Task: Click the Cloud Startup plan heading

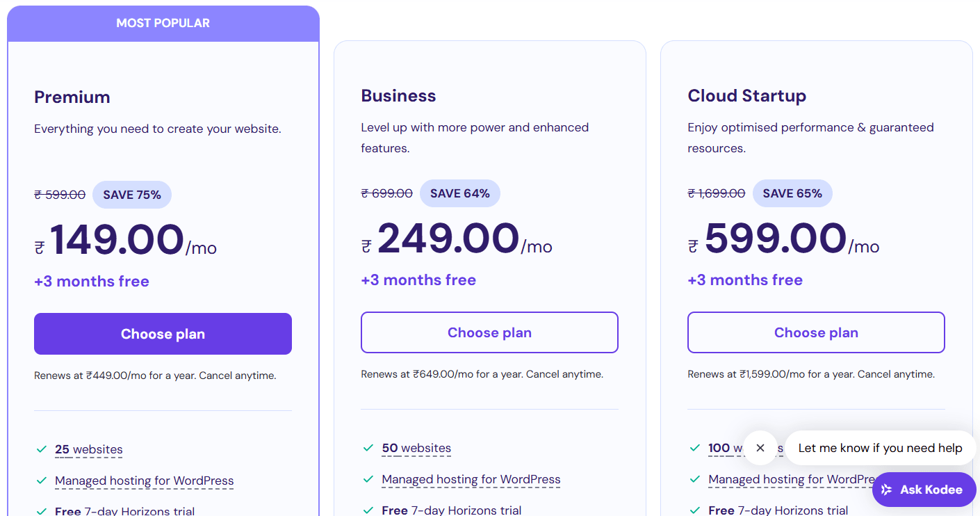Action: click(746, 96)
